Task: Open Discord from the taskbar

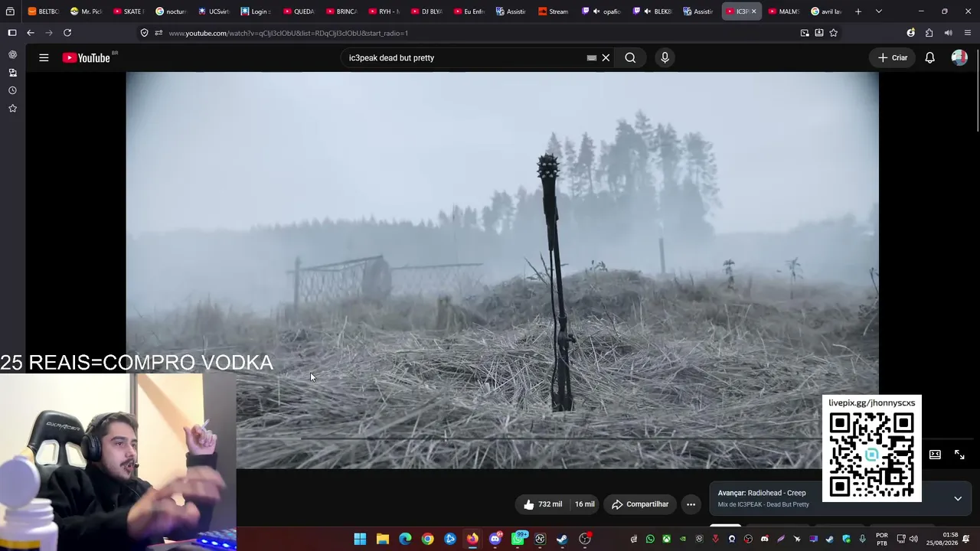Action: coord(495,539)
